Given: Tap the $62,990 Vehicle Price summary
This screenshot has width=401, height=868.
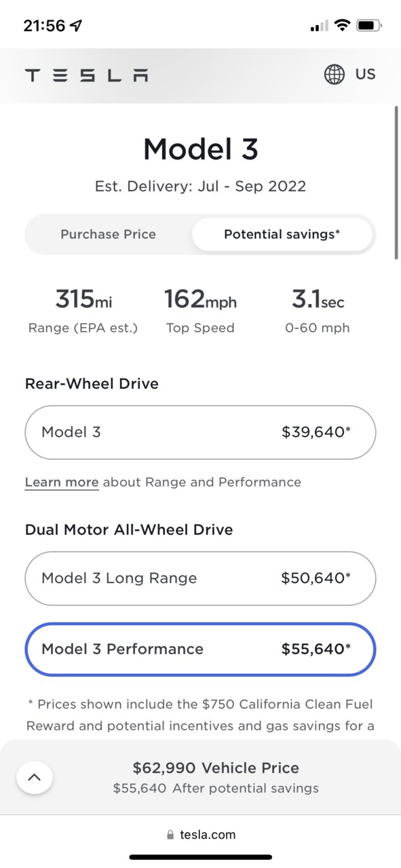Looking at the screenshot, I should (216, 768).
